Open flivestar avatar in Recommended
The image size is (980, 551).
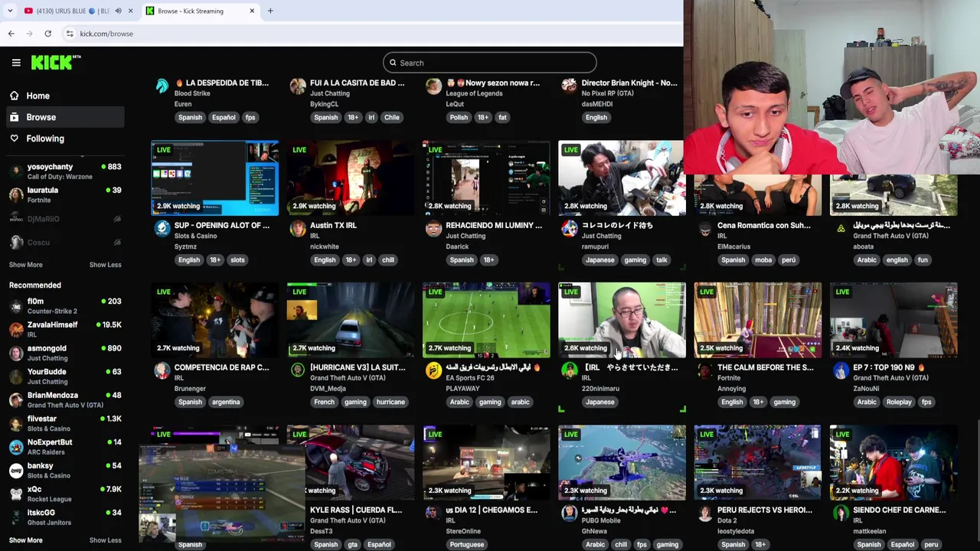tap(16, 423)
